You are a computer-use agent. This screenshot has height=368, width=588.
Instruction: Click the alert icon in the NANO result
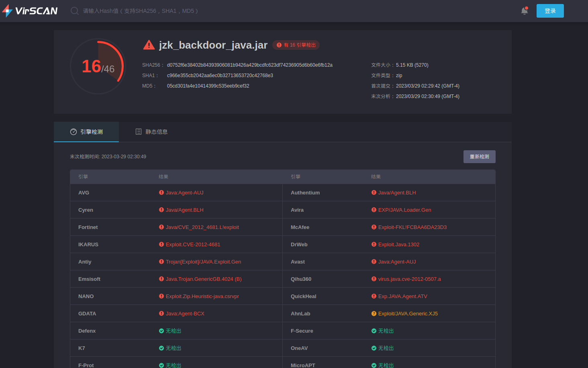tap(161, 296)
